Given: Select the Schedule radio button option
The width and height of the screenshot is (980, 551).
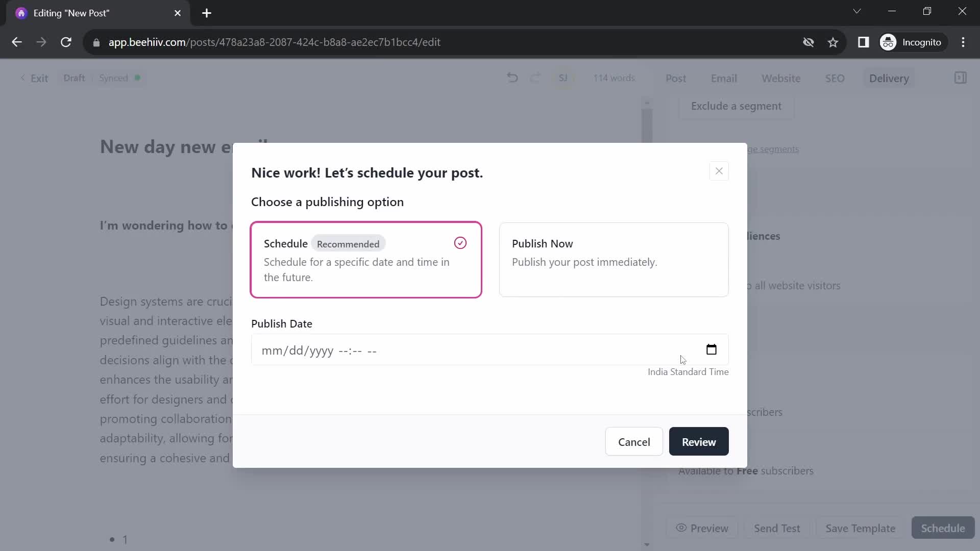Looking at the screenshot, I should (460, 242).
